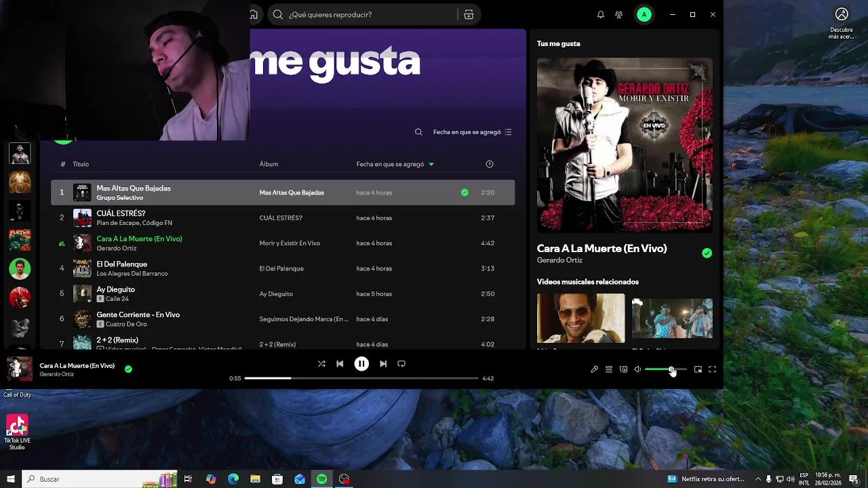Select Gente Corriente - En Vivo title
Viewport: 868px width, 488px height.
[x=138, y=314]
